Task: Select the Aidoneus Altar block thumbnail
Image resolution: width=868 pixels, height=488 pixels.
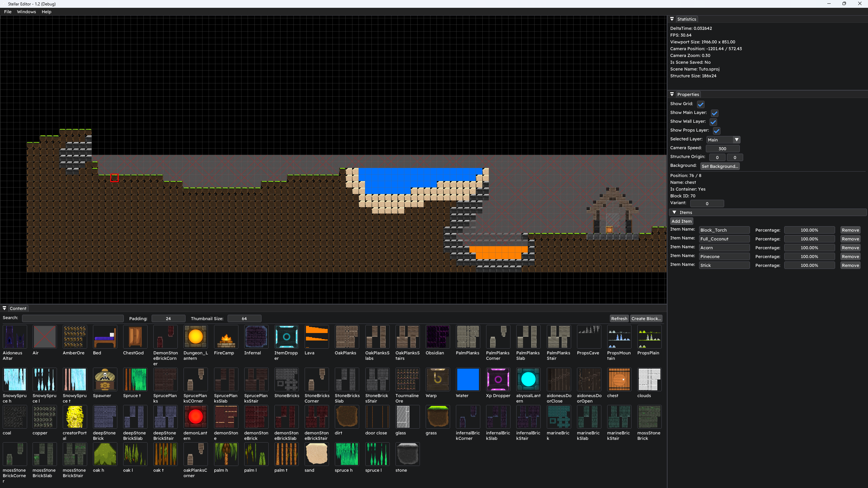Action: point(15,337)
